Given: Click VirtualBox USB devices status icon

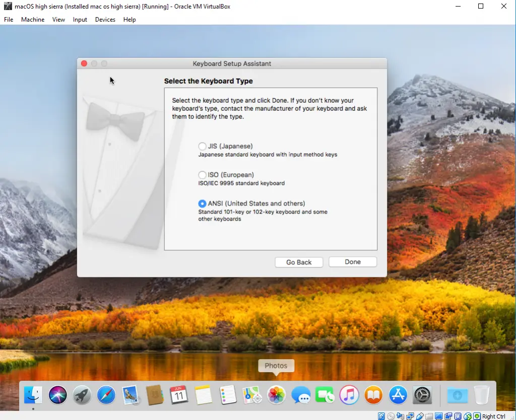Looking at the screenshot, I should point(420,416).
